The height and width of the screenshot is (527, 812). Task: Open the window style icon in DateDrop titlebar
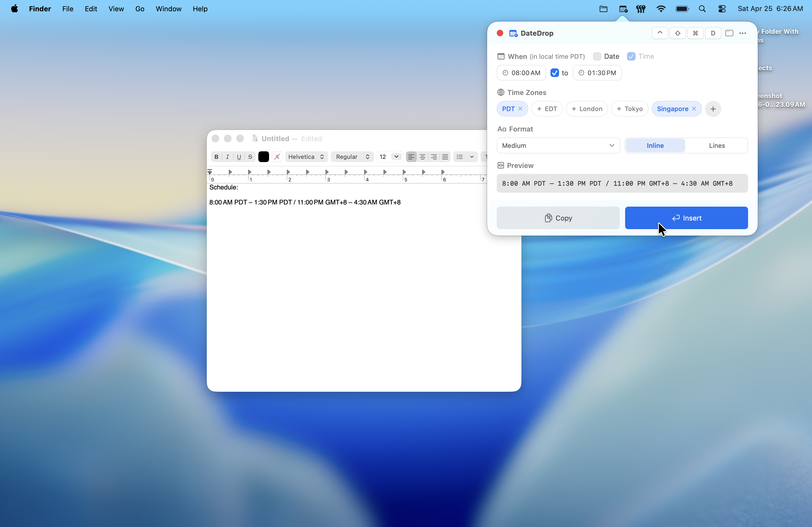[730, 33]
